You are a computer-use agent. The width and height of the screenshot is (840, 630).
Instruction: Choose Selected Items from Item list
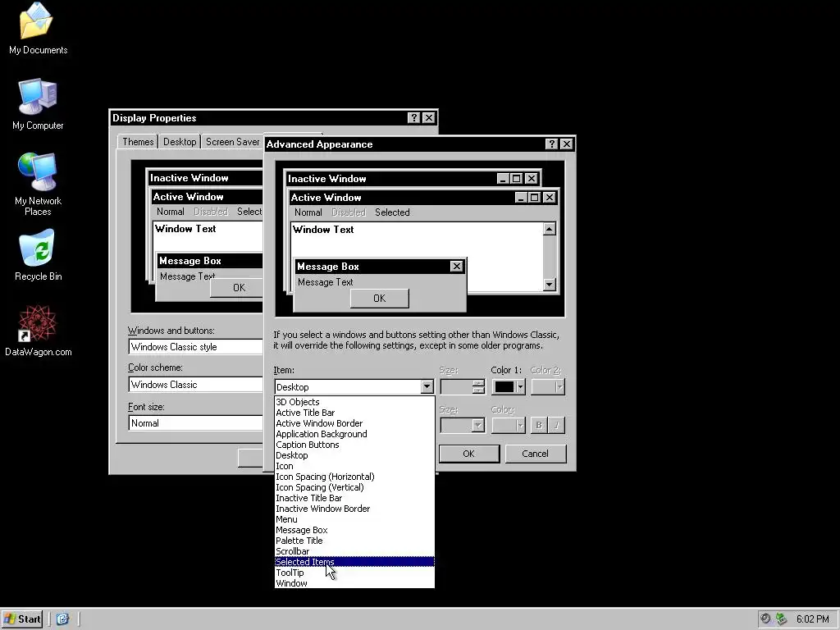[x=354, y=562]
